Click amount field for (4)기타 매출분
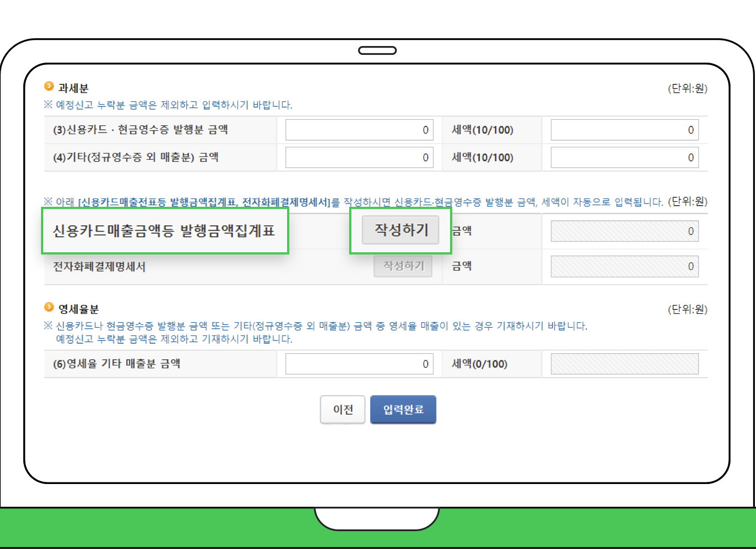The height and width of the screenshot is (550, 756). pos(359,157)
